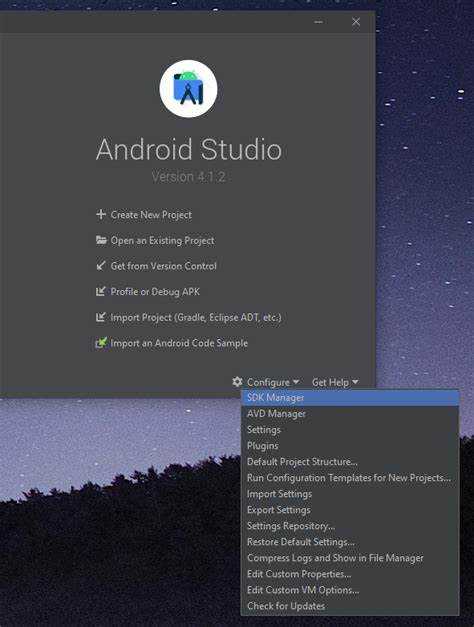Minimize the Android Studio welcome window
The height and width of the screenshot is (627, 474).
pos(319,22)
